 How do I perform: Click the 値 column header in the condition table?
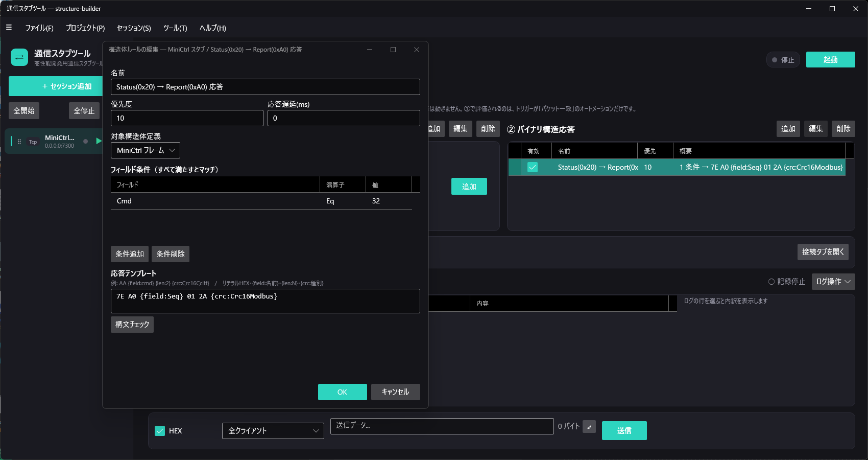[389, 185]
